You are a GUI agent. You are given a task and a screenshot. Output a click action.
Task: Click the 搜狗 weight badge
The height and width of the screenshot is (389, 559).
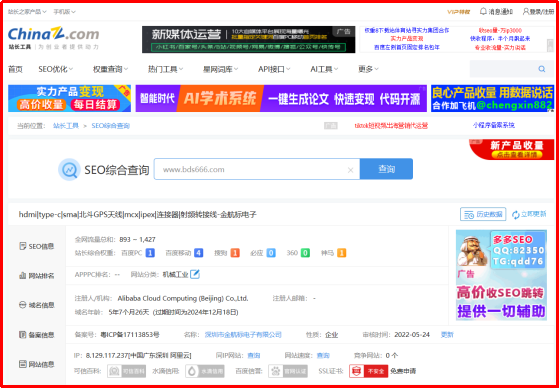tap(235, 253)
